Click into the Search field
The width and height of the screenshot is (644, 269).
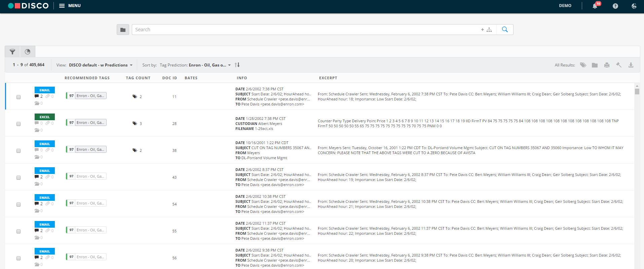coord(306,30)
